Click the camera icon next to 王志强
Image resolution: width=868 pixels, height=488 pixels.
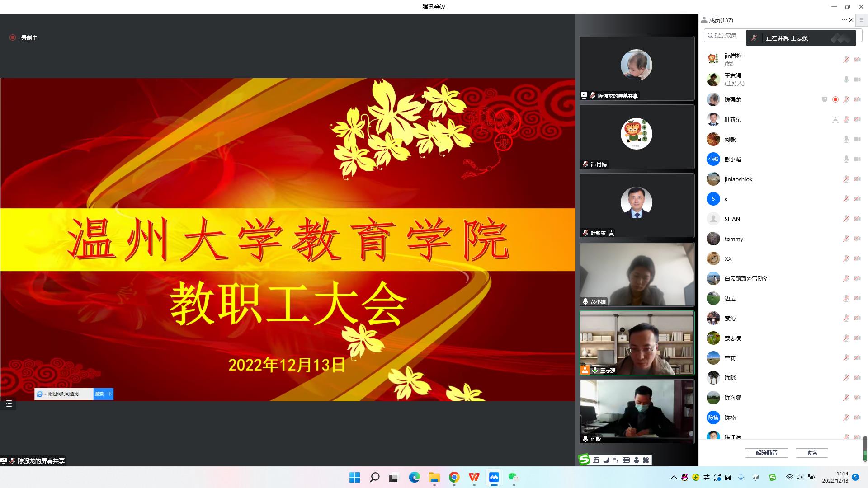coord(857,80)
